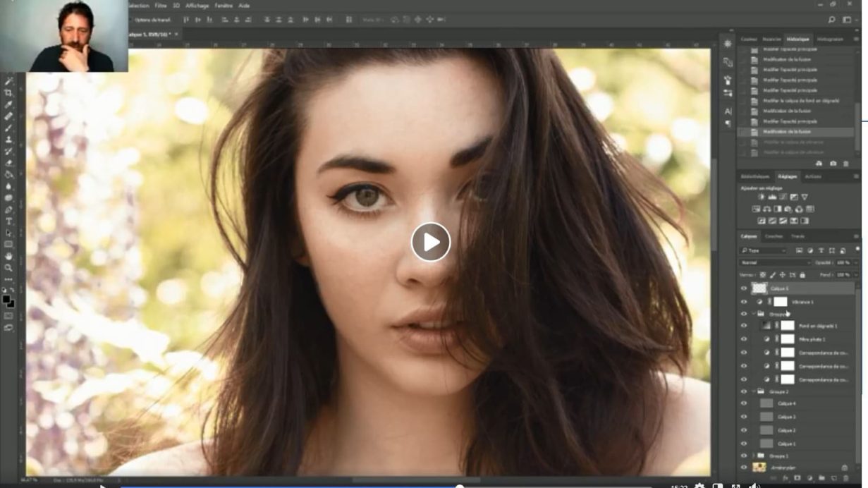Select the Horizontal Type tool
The image size is (868, 488).
click(8, 221)
